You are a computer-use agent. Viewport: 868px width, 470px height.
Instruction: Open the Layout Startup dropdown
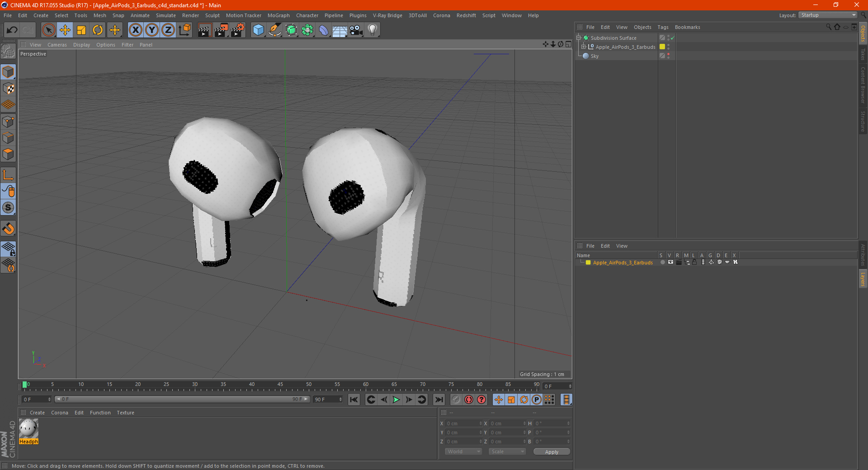coord(828,15)
